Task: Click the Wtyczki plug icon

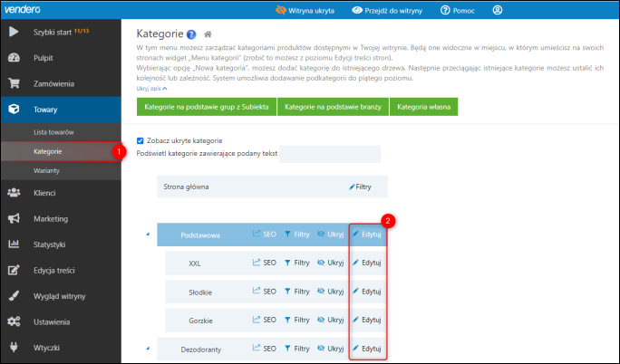Action: [x=14, y=347]
